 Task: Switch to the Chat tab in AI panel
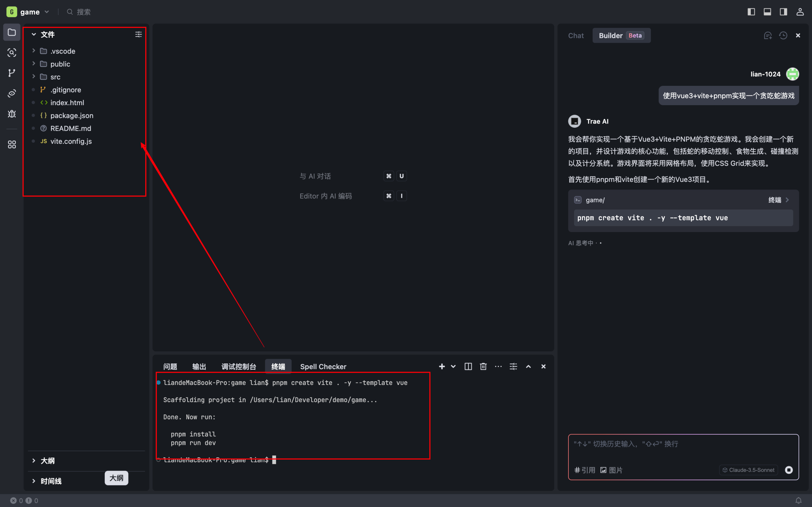click(576, 35)
